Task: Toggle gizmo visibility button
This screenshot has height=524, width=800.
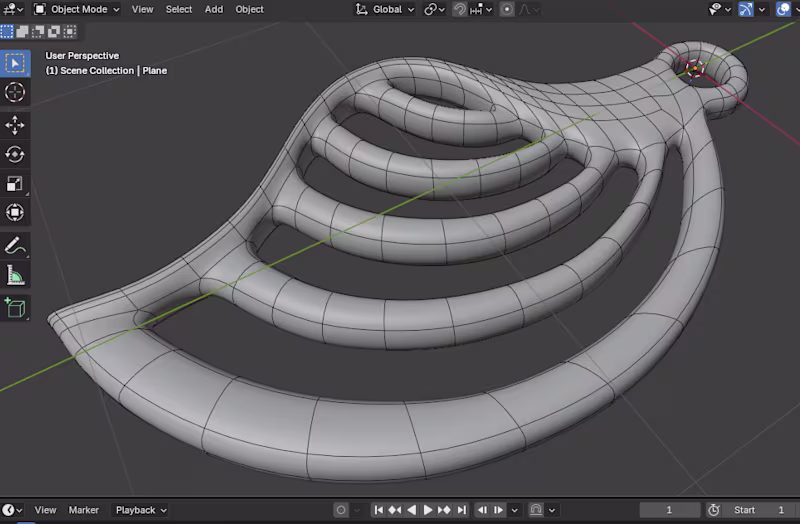Action: pos(746,9)
